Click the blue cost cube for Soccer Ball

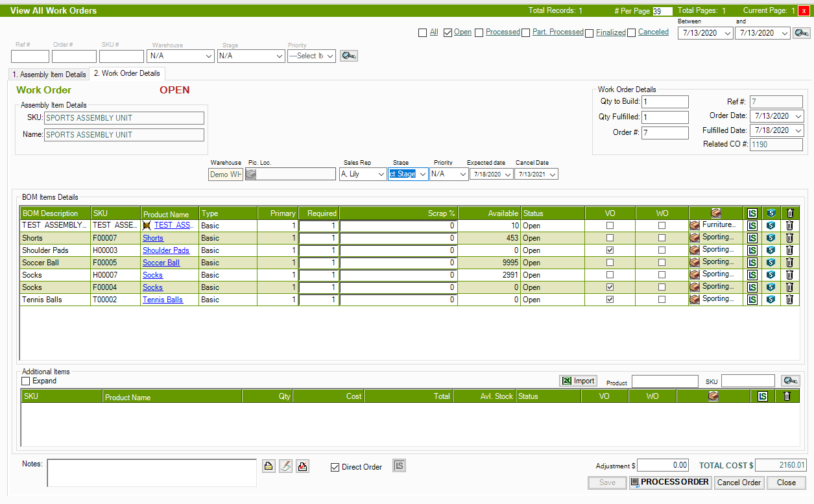tap(771, 263)
